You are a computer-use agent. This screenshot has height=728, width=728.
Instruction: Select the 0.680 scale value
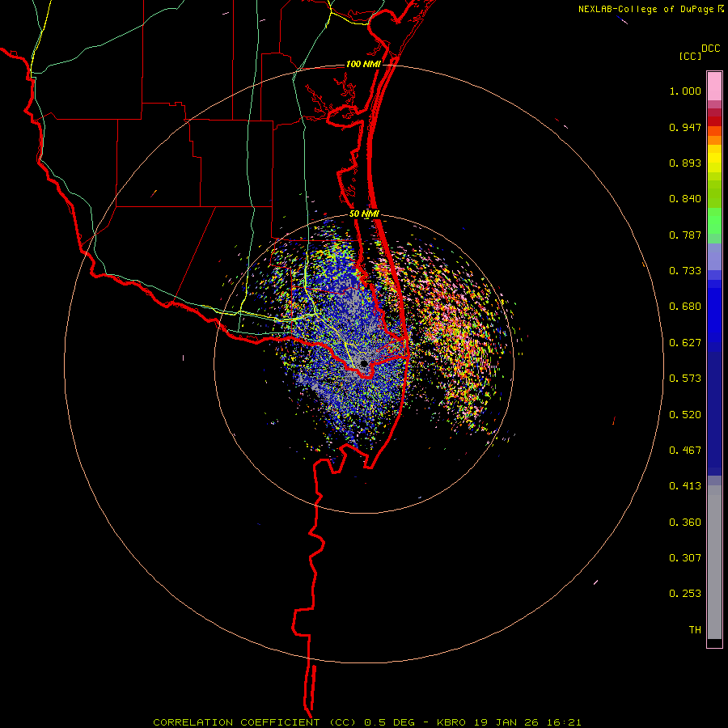click(685, 307)
